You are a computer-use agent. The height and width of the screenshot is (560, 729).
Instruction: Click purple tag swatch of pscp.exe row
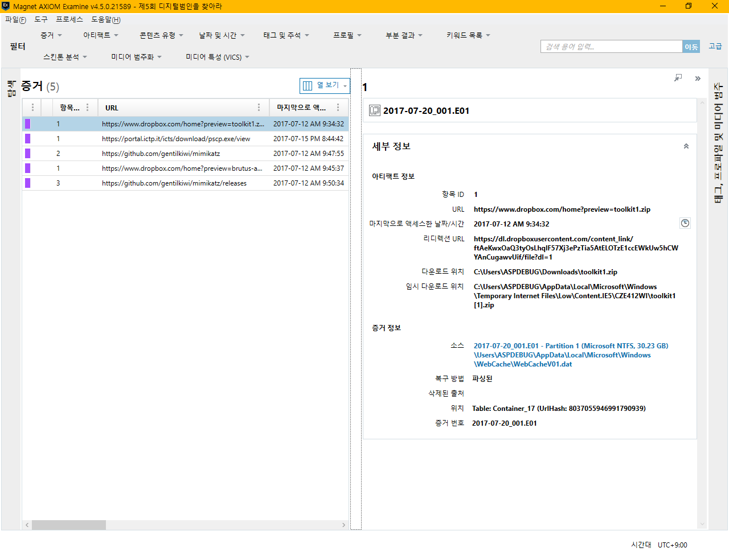pos(27,138)
